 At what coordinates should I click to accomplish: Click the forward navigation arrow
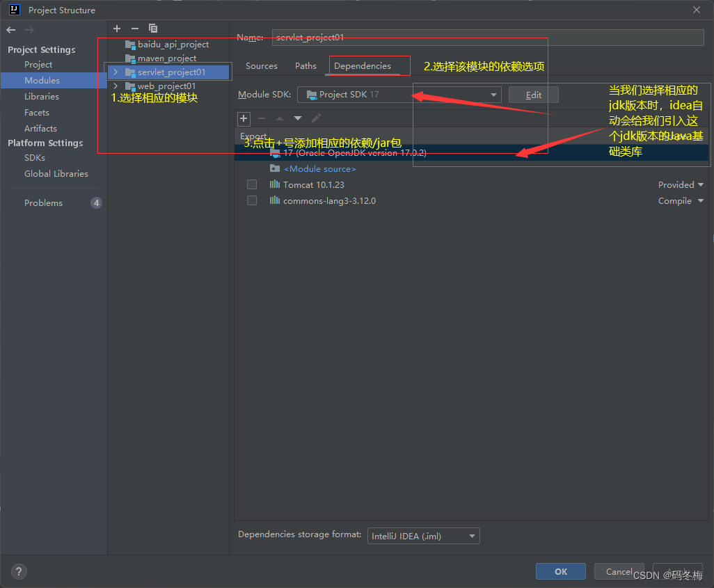pyautogui.click(x=29, y=30)
